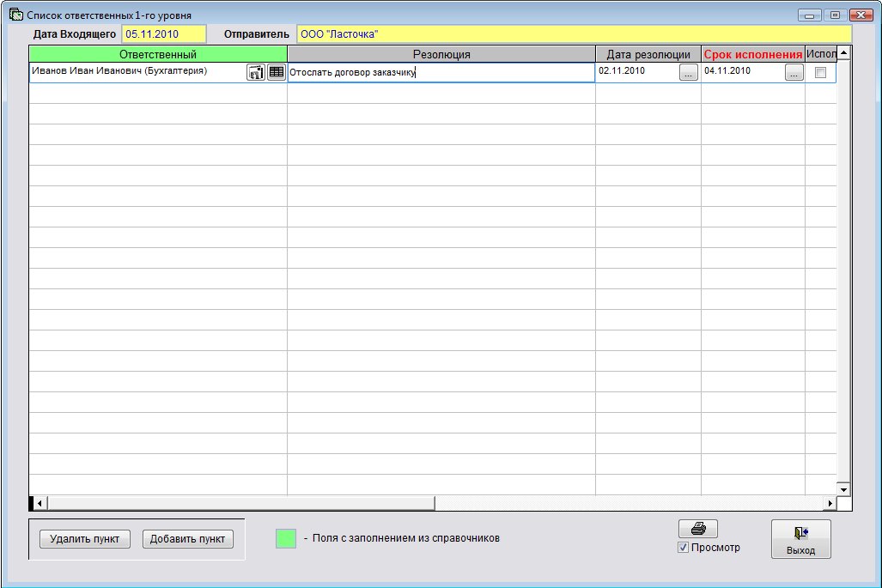Click the Резолюция column header
The width and height of the screenshot is (882, 588).
pos(441,54)
